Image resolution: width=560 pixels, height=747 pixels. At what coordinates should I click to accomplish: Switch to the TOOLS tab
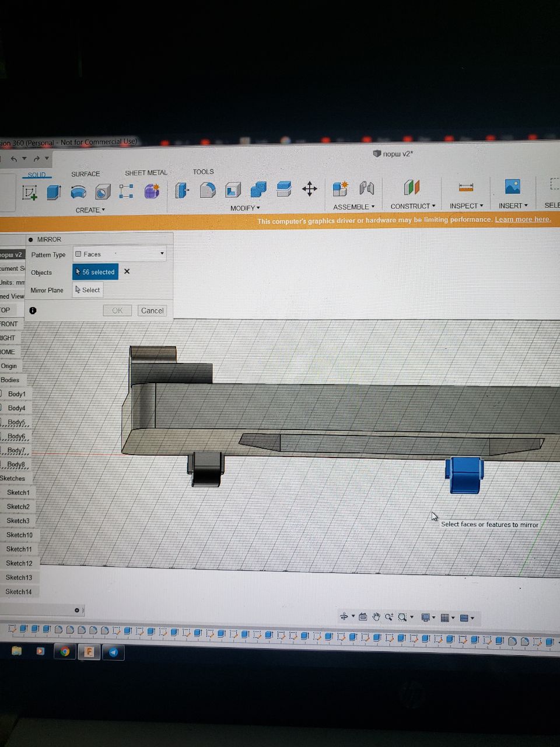pos(203,172)
